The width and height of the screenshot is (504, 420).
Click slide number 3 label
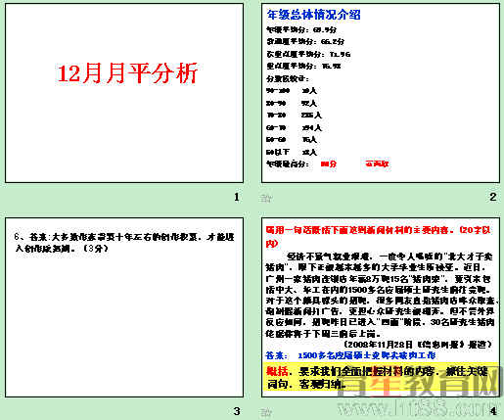tap(237, 411)
